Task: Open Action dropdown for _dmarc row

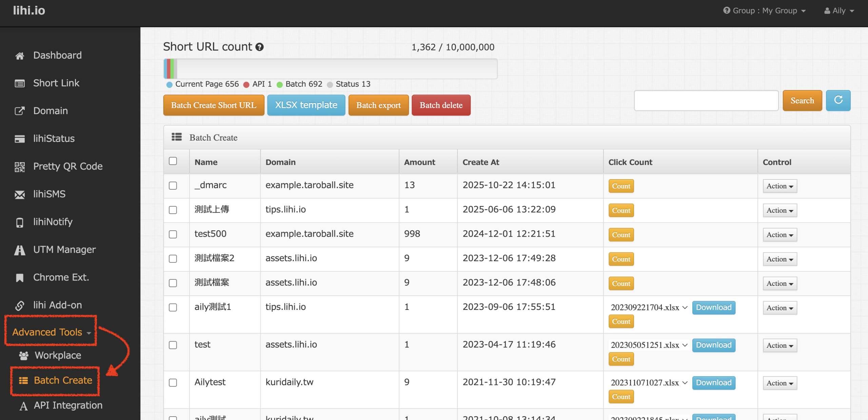Action: (780, 186)
